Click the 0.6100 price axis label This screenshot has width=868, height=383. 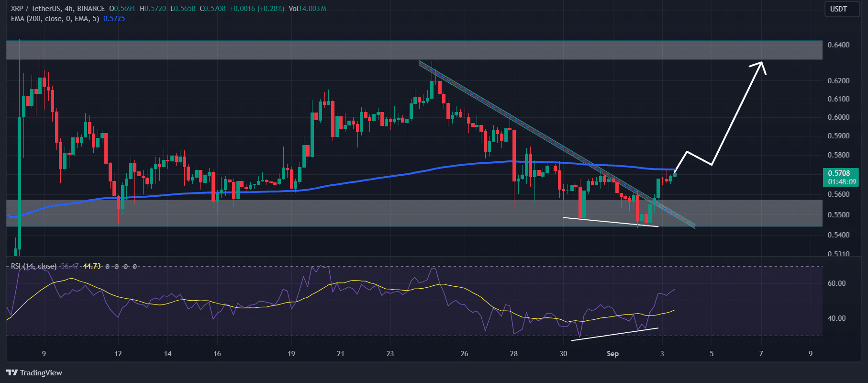tap(839, 99)
